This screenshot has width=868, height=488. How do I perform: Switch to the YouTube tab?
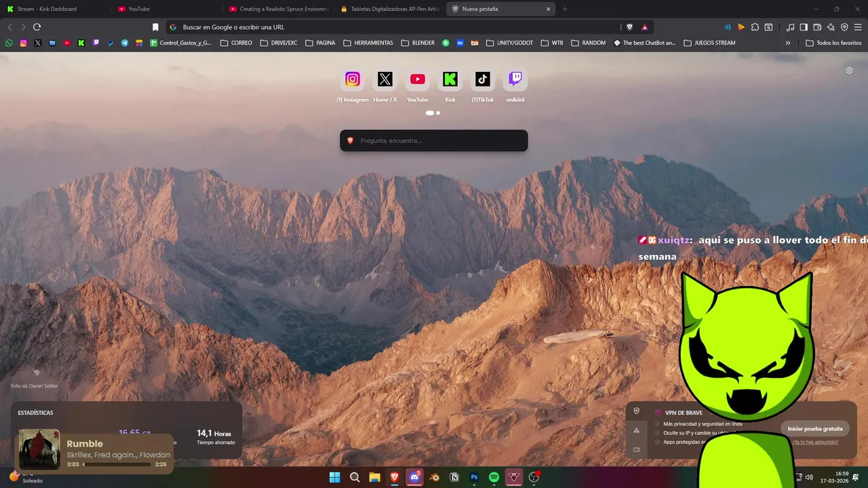pyautogui.click(x=167, y=9)
